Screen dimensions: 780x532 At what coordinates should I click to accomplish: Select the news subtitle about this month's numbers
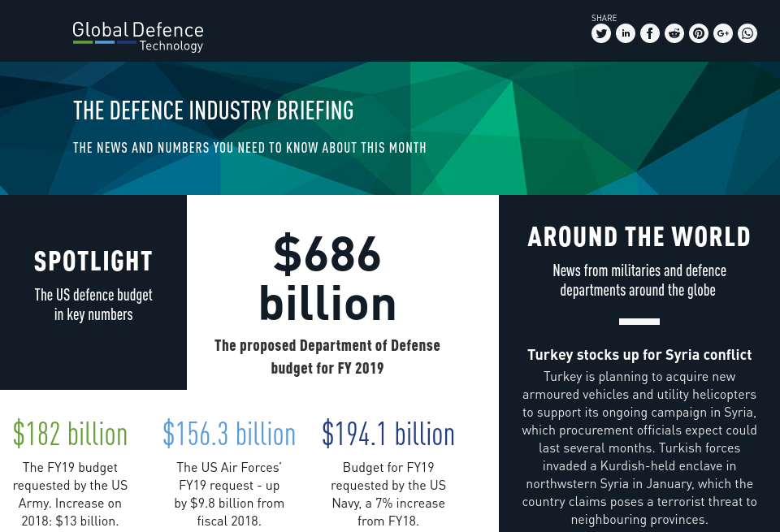[x=249, y=148]
